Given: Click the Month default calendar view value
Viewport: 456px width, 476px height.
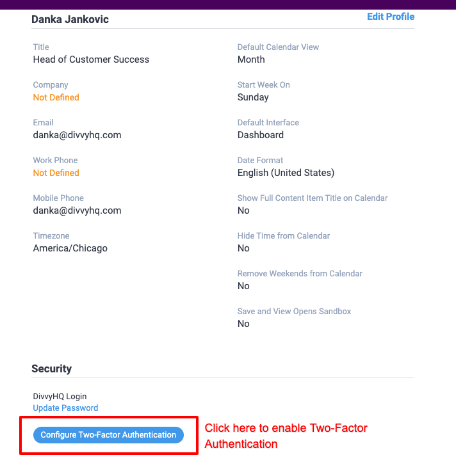Looking at the screenshot, I should pyautogui.click(x=251, y=59).
